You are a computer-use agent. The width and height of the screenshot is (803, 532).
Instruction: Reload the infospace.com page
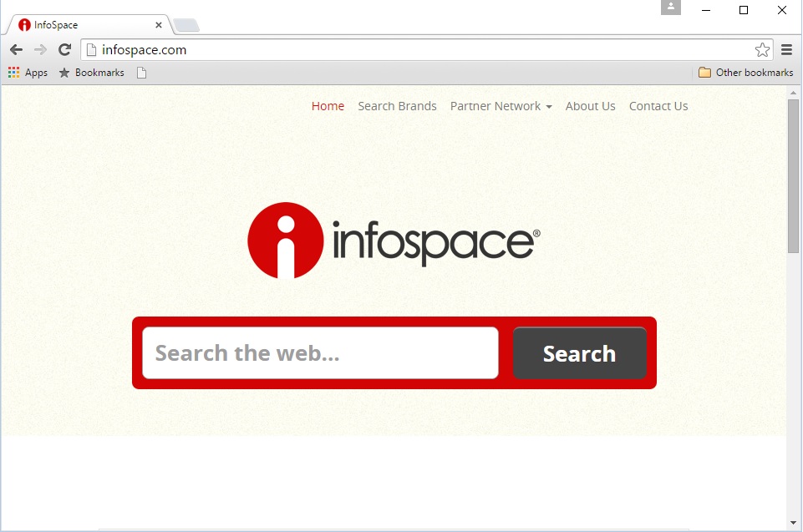(64, 49)
